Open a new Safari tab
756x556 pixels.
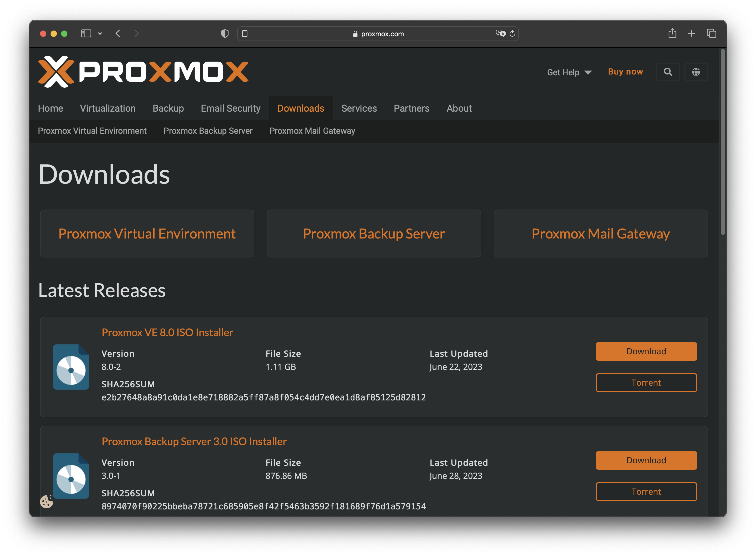(692, 33)
